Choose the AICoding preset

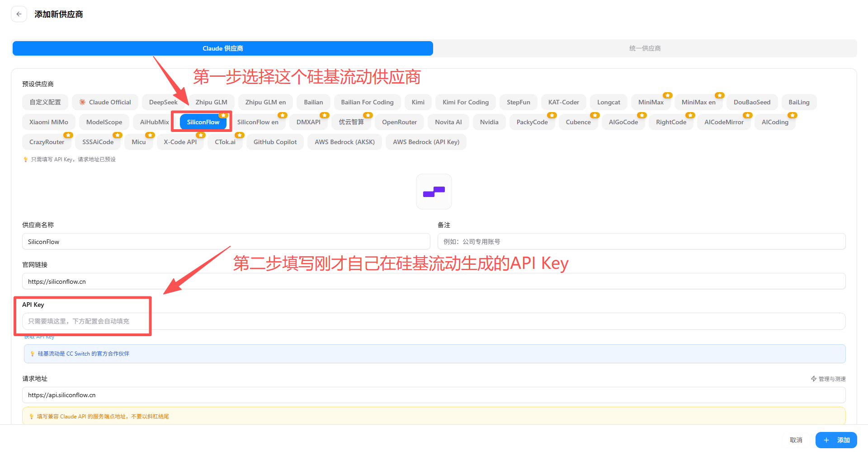(x=775, y=122)
